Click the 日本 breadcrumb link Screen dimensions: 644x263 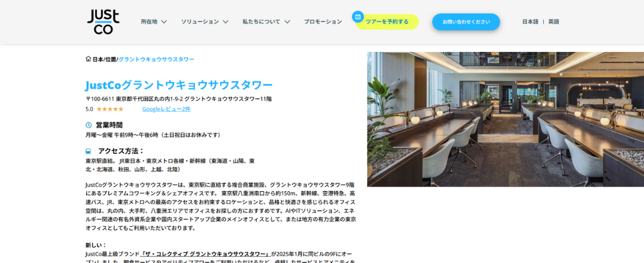pos(98,59)
